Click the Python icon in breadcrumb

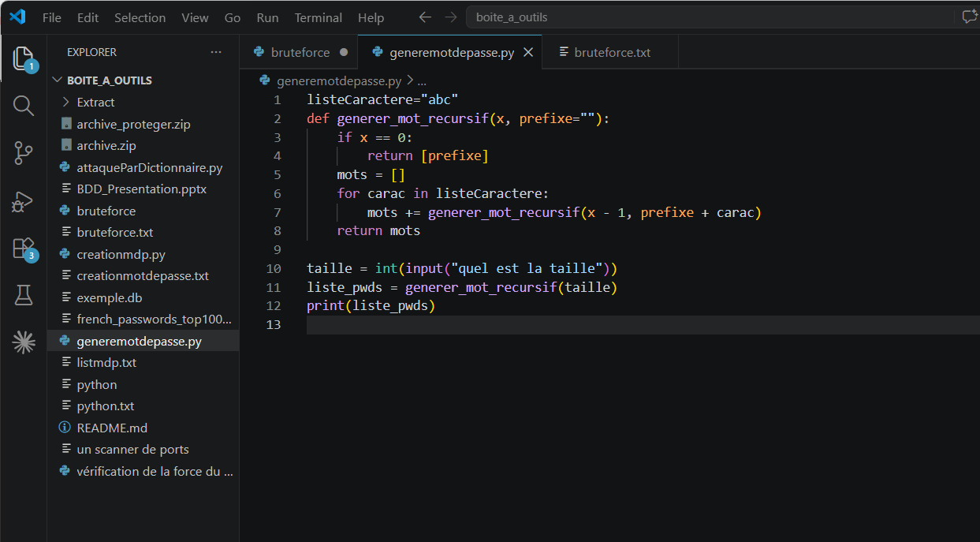[x=265, y=80]
